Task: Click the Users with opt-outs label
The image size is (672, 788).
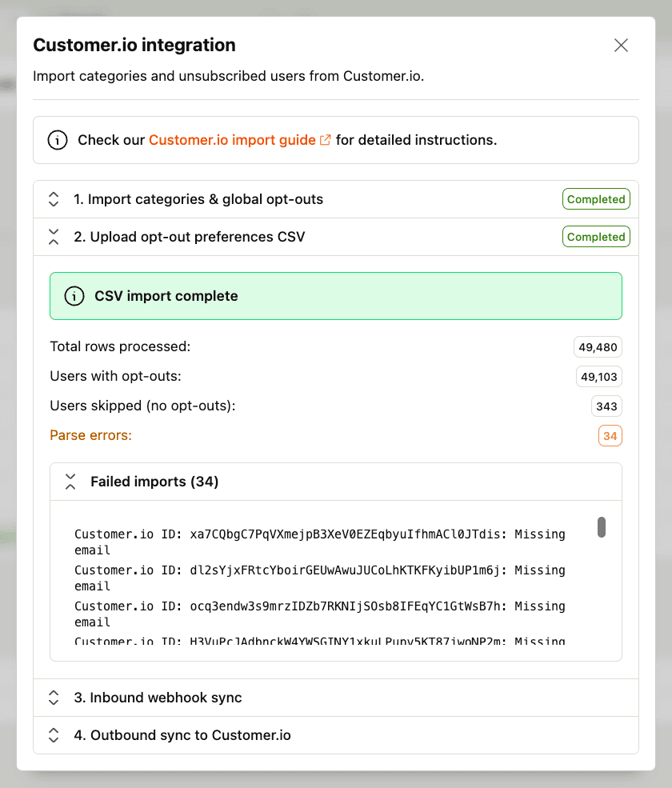Action: [115, 376]
